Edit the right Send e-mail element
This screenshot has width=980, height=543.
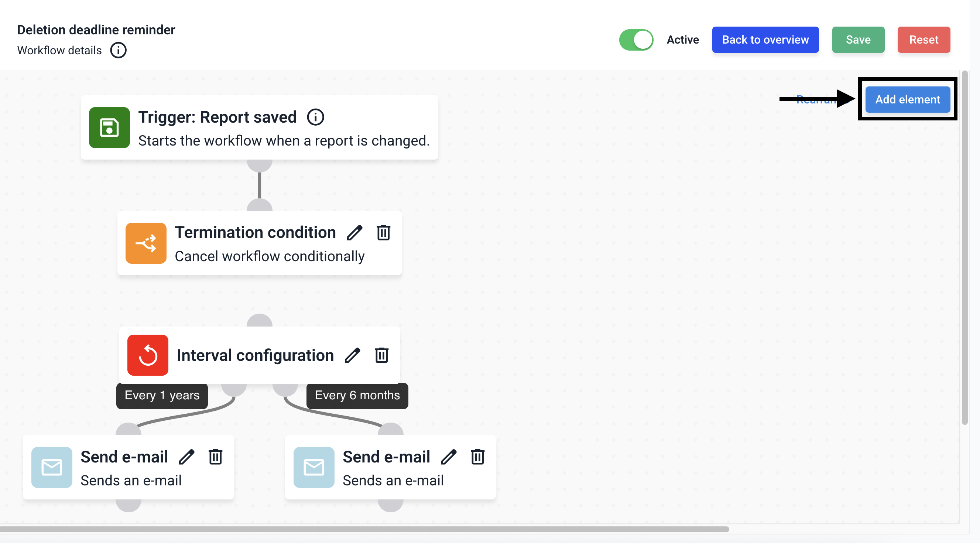(449, 457)
